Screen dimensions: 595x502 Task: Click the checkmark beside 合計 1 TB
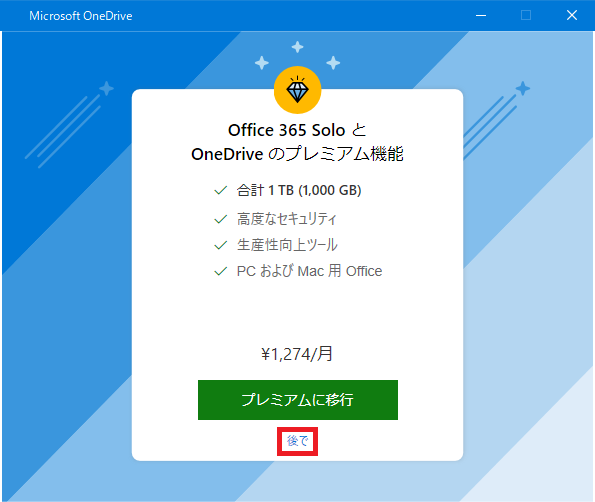(x=221, y=190)
